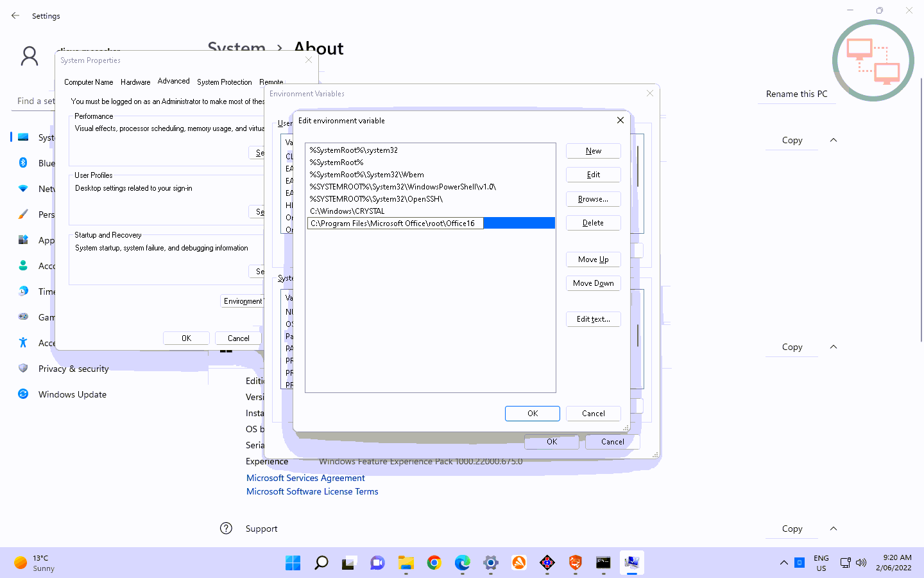Viewport: 924px width, 578px height.
Task: Click the Accounts person icon in sidebar
Action: [x=23, y=265]
